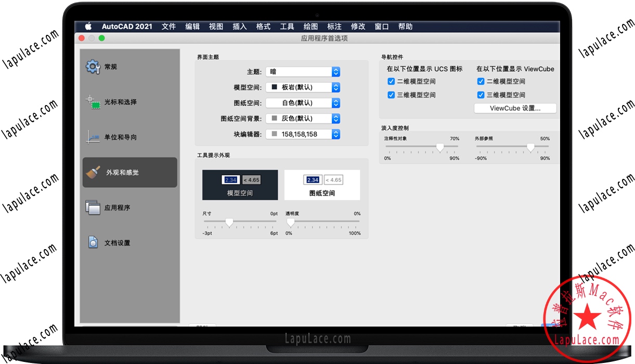635x364 pixels.
Task: Select the 应用程序 windows icon
Action: tap(93, 207)
